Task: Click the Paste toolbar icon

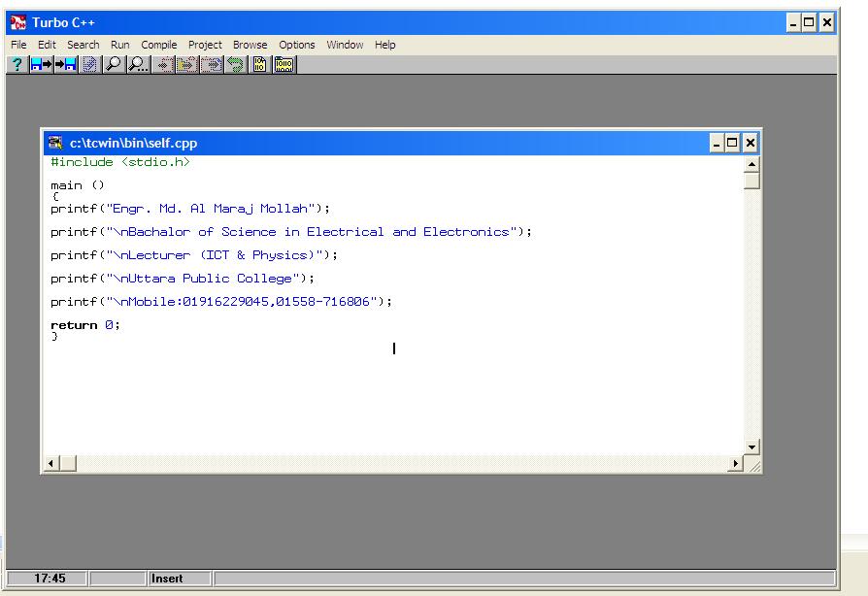Action: pyautogui.click(x=212, y=65)
